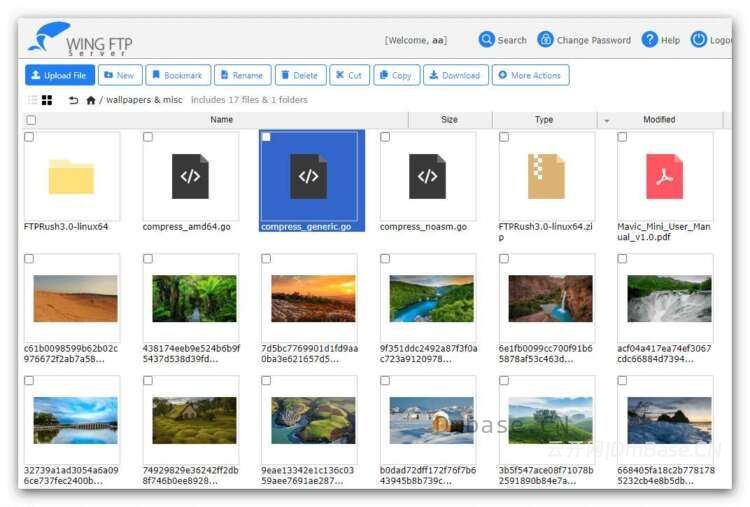Viewport: 750px width, 507px height.
Task: Click the compress_noasm.go file name
Action: click(423, 227)
